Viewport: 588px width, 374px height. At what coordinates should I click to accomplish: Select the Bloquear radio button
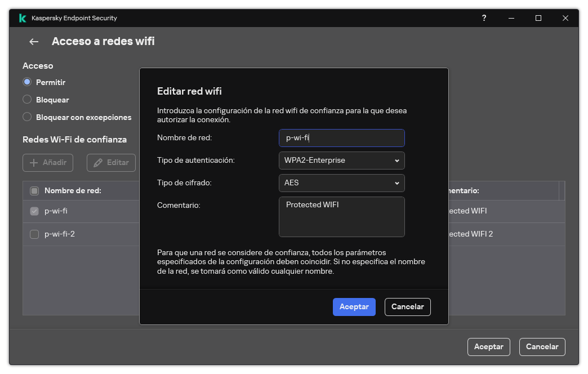[26, 99]
